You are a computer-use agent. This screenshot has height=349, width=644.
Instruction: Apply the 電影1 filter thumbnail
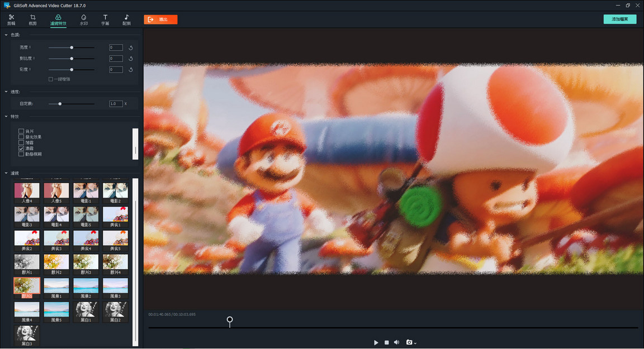[x=86, y=193]
